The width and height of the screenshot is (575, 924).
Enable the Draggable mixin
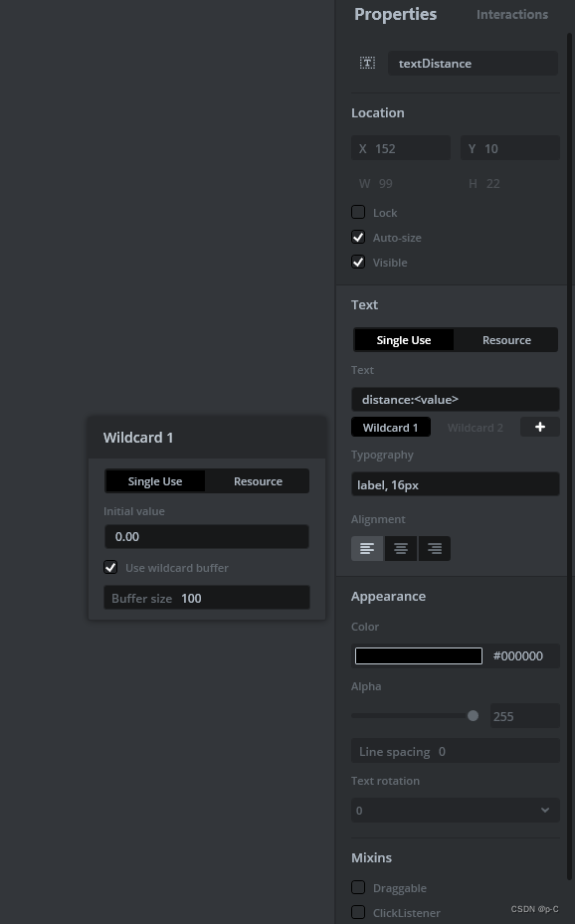click(x=358, y=887)
